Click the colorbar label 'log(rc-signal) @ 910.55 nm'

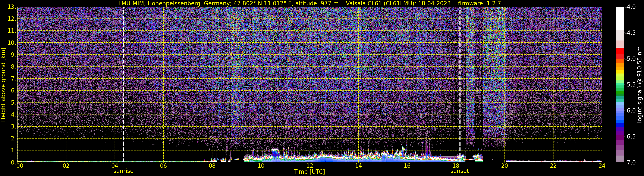click(x=640, y=85)
